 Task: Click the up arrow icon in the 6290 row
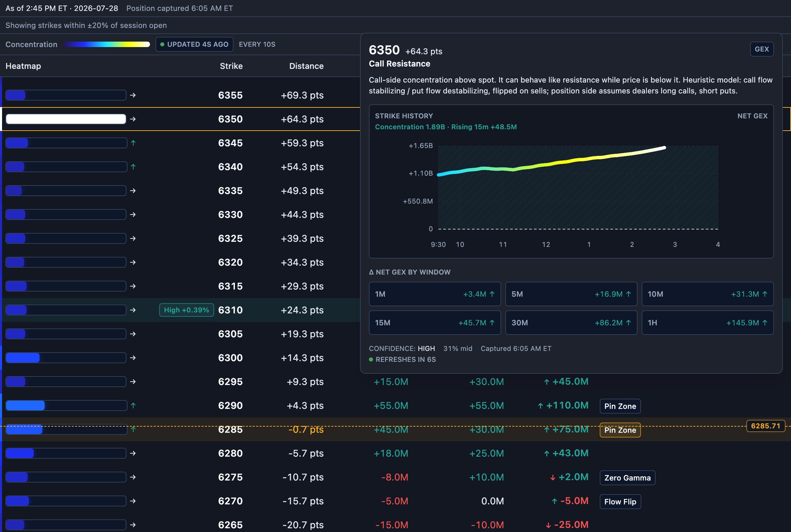(x=133, y=405)
